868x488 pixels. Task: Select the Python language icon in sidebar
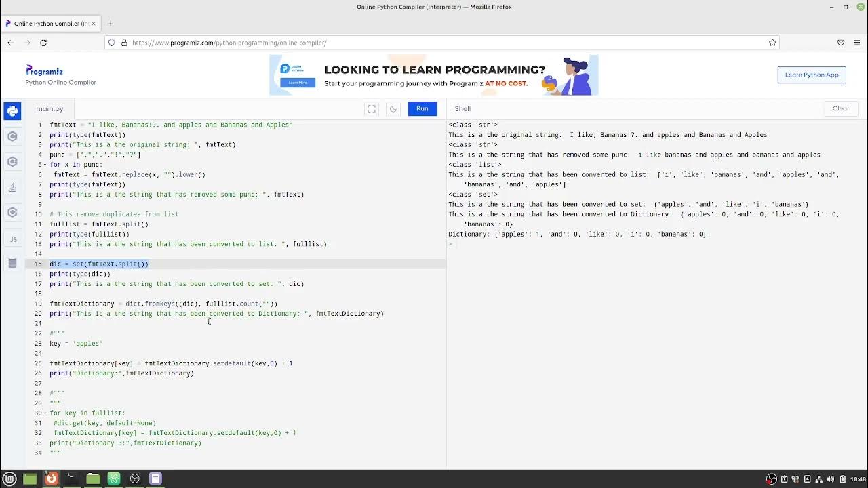coord(12,111)
